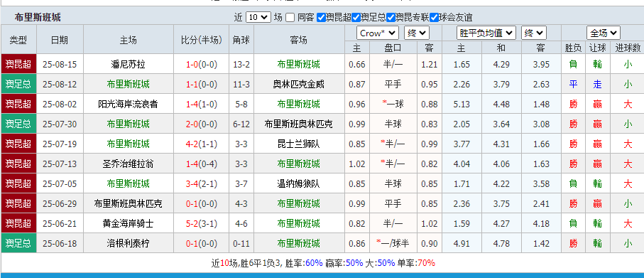Click draw odds value 4.78
Viewport: 644px width, 278px height.
pyautogui.click(x=501, y=243)
